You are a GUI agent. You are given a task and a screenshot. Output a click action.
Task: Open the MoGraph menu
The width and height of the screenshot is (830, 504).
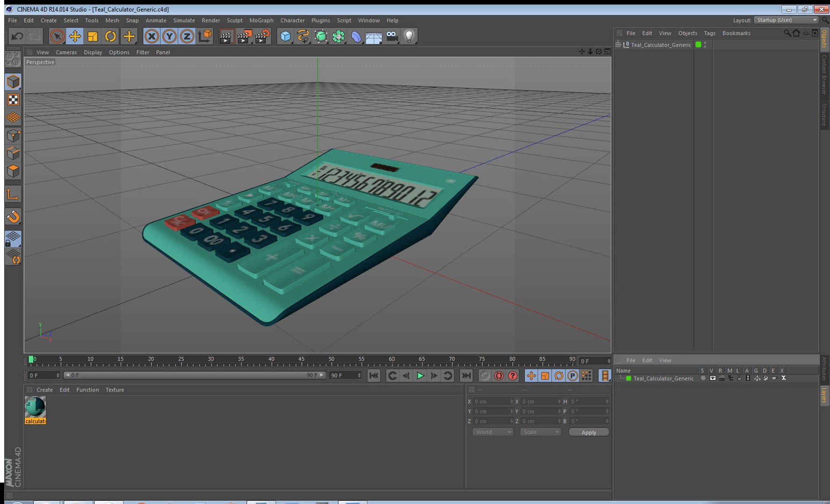click(261, 21)
